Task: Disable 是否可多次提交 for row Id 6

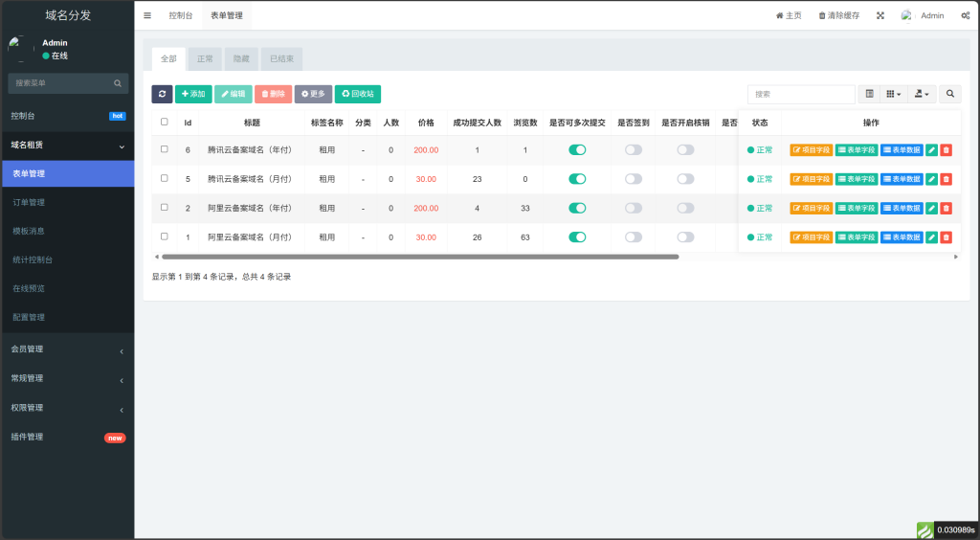Action: (577, 149)
